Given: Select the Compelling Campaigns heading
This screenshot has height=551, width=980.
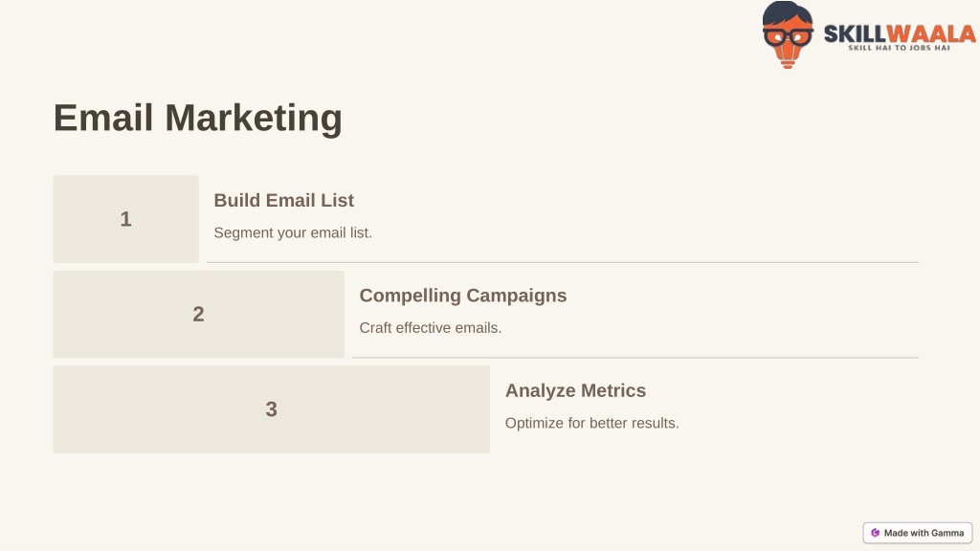Looking at the screenshot, I should (463, 296).
